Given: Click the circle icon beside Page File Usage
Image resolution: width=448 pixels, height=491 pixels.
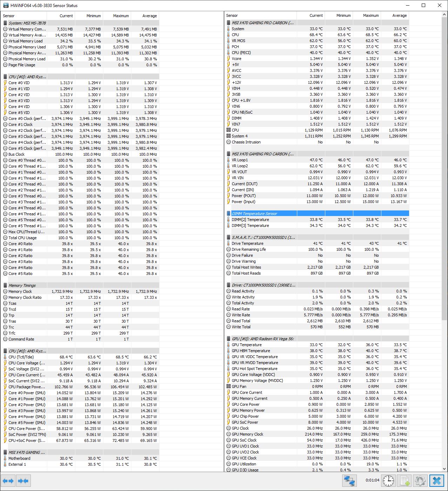Looking at the screenshot, I should (x=5, y=65).
